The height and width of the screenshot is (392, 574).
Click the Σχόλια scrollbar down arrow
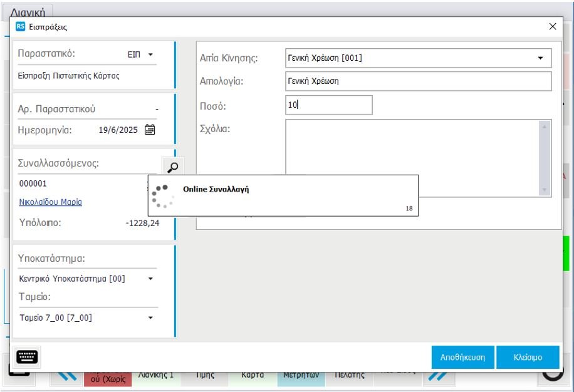(544, 190)
